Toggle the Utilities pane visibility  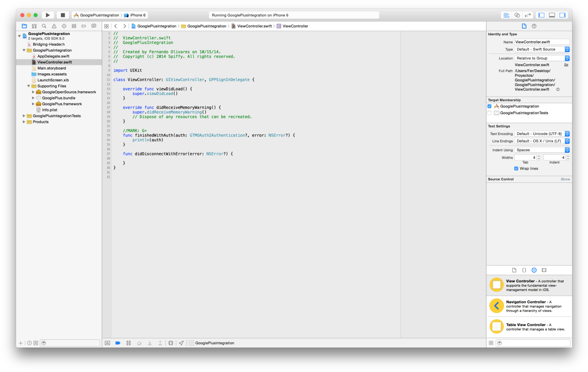point(562,15)
